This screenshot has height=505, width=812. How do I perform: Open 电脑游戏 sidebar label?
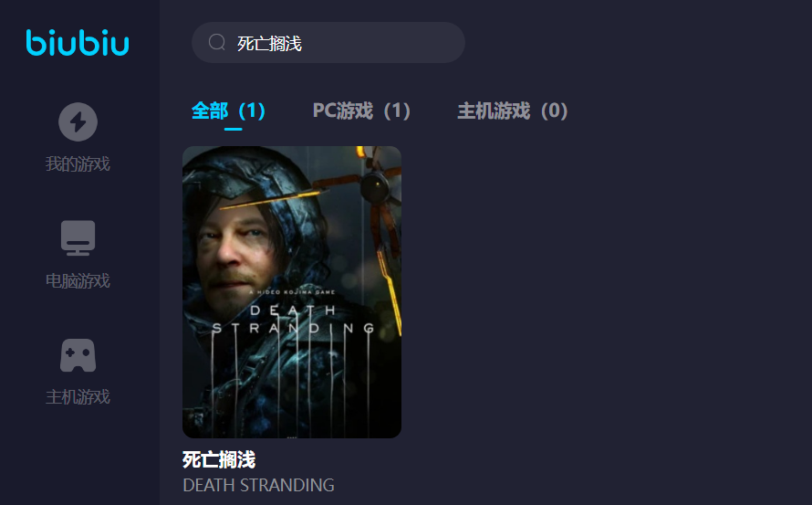(78, 280)
